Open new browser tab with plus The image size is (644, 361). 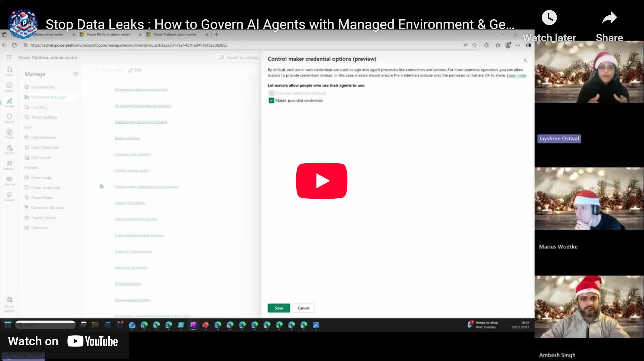(216, 34)
